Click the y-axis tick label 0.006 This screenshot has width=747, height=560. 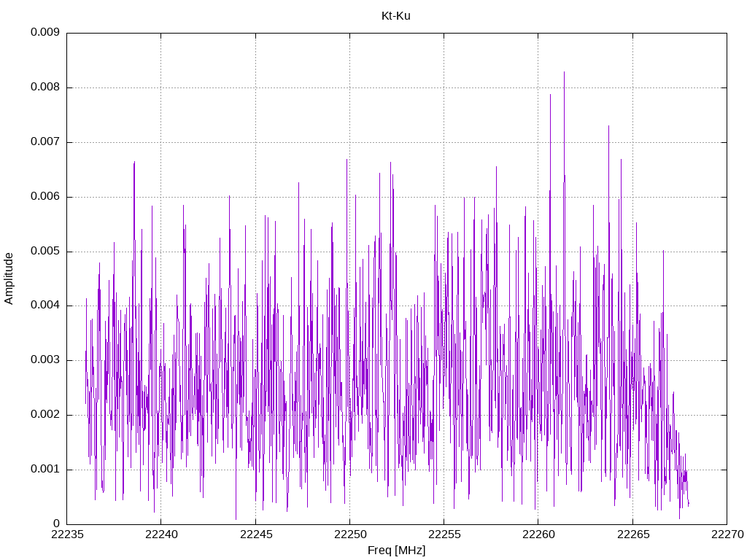[x=45, y=197]
